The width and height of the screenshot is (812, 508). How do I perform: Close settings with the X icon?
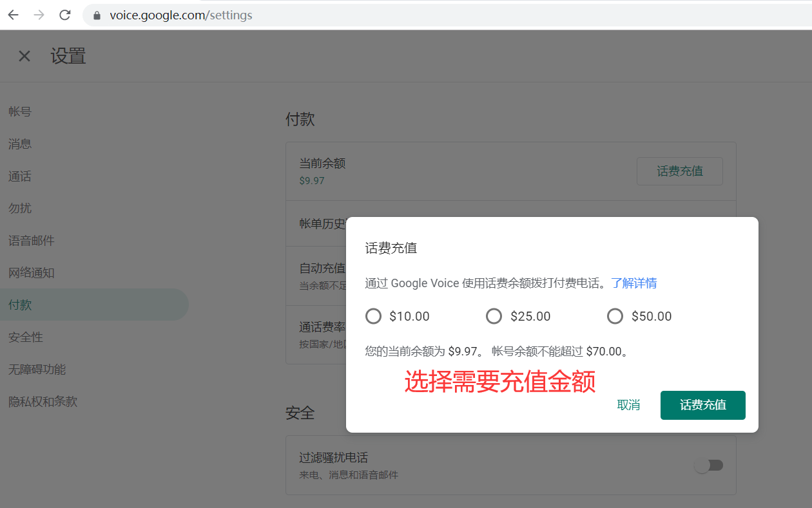click(x=24, y=56)
